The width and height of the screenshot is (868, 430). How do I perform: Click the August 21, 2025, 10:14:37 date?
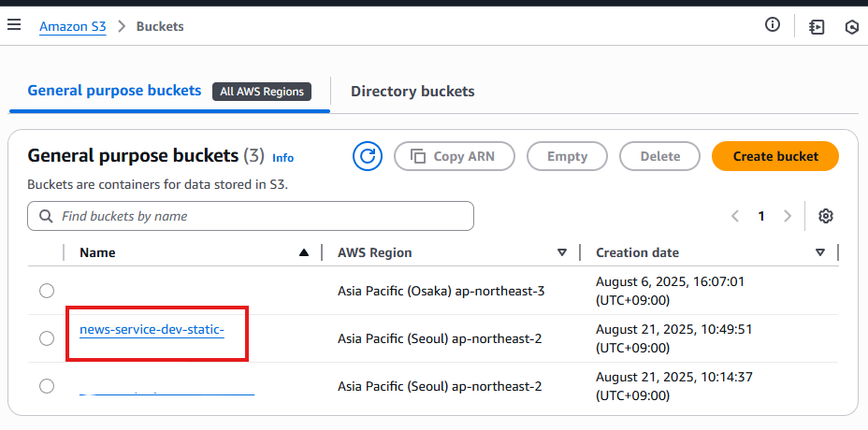point(673,386)
